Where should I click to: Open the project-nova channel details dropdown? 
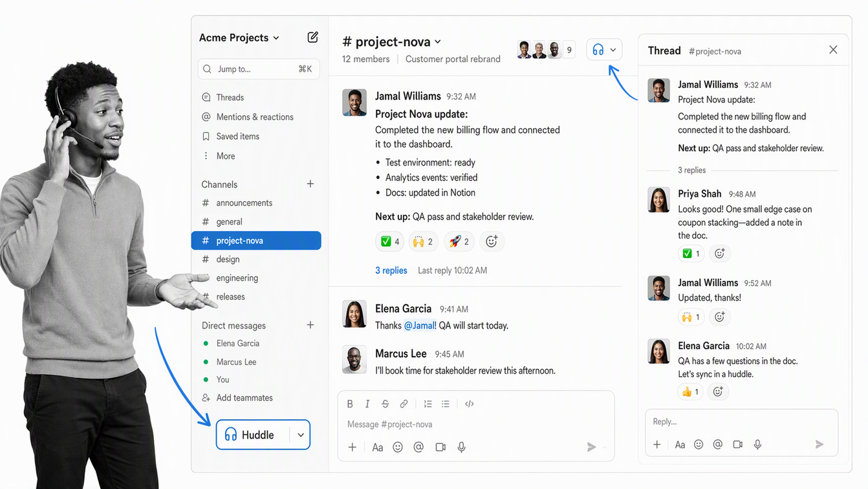pos(391,41)
